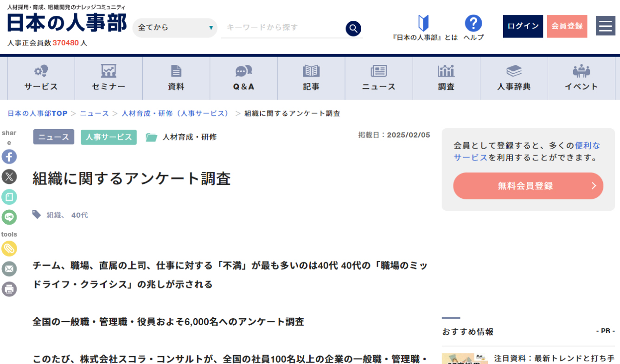
Task: Click the ニュース category tag
Action: click(54, 137)
